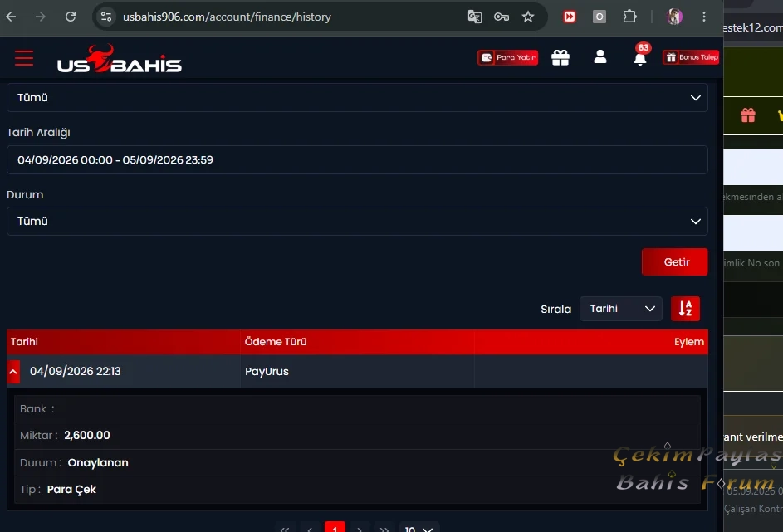Open the red hamburger menu
Screen dimensions: 783x532
click(24, 58)
